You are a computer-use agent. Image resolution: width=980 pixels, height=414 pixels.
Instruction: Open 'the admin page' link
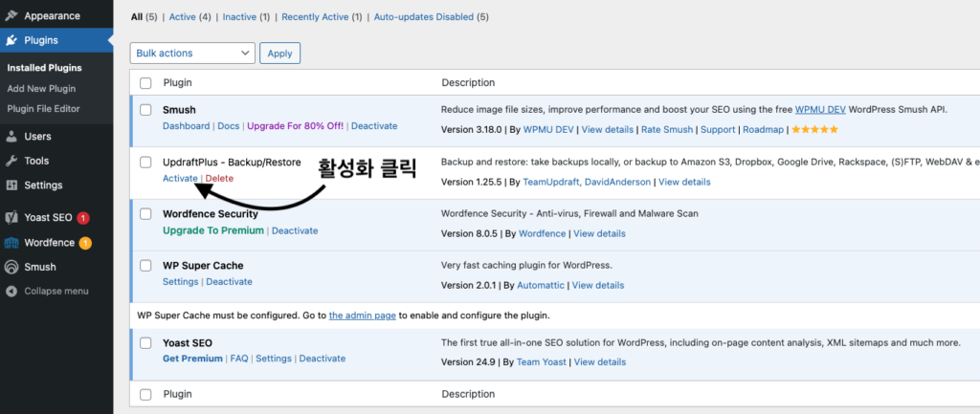coord(363,316)
